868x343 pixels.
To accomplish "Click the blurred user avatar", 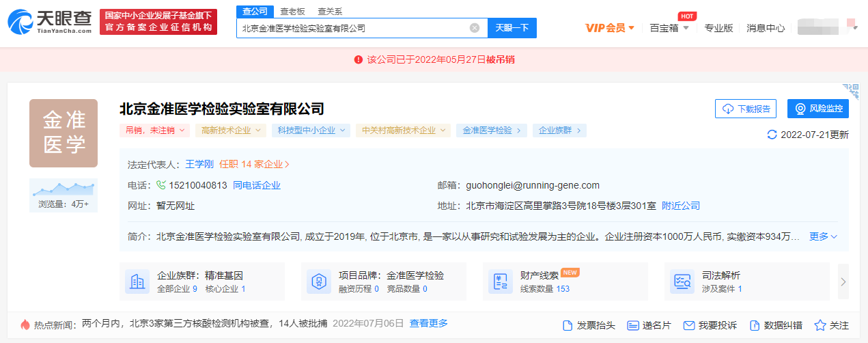I will tap(820, 27).
